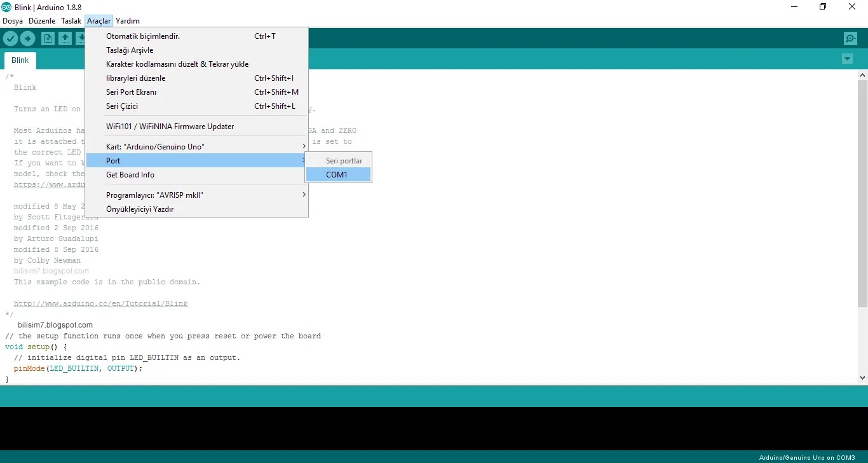Expand Programlayıcı: AVRISP mkII submenu

click(197, 195)
